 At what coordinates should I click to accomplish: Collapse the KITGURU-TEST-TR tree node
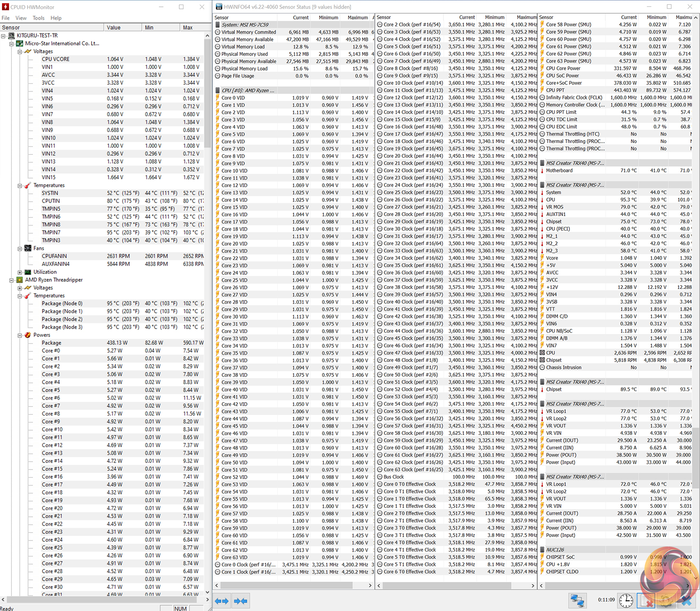[x=3, y=36]
